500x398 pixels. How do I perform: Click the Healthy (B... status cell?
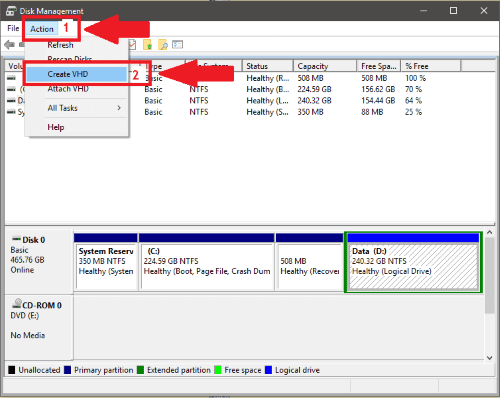[x=268, y=90]
